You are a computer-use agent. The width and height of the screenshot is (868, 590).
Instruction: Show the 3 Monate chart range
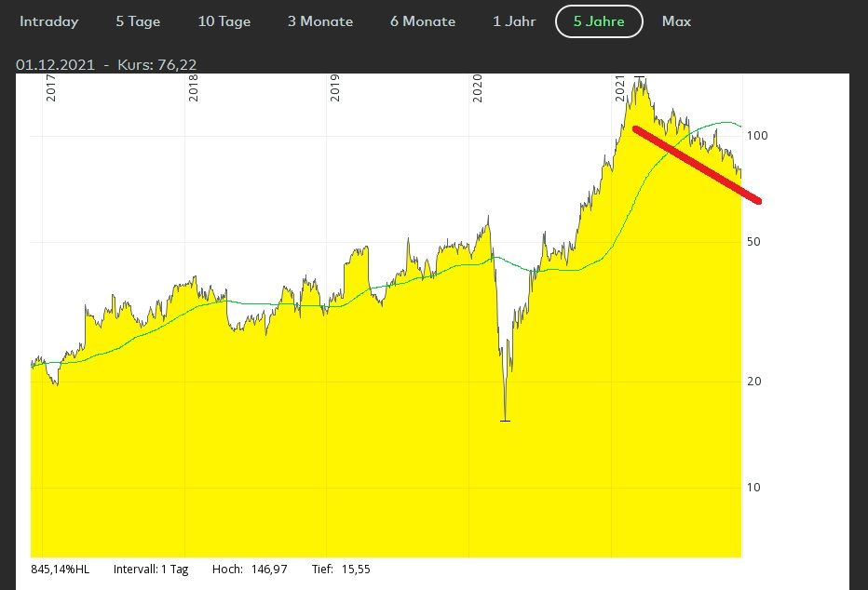(320, 21)
